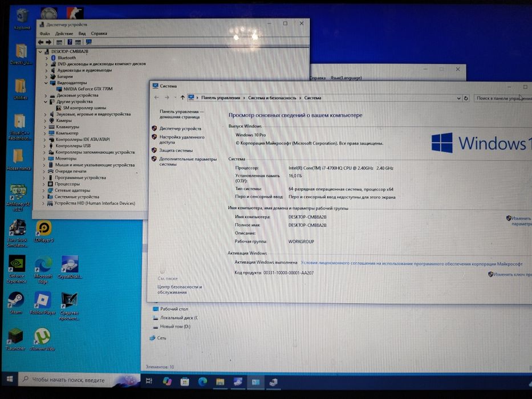Click the Защита системы link
Screen dimensions: 532x399
coord(176,150)
